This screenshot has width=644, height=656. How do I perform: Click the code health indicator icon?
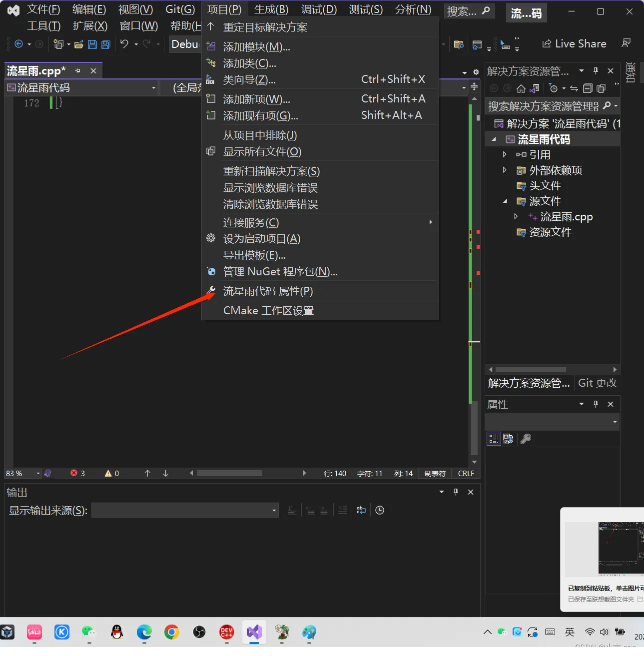tap(47, 473)
